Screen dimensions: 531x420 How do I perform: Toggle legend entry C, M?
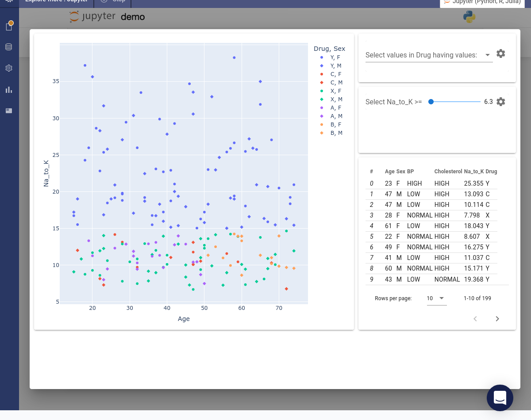click(x=330, y=83)
